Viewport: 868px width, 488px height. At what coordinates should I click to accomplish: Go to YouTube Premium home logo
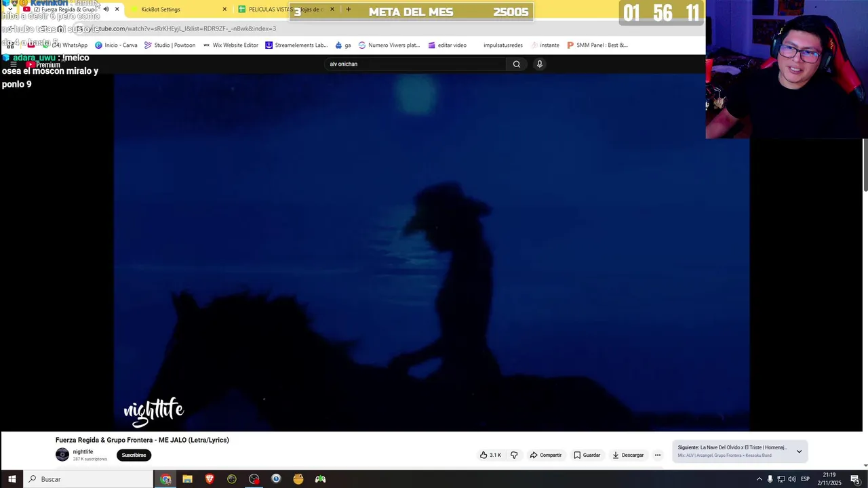(x=43, y=64)
